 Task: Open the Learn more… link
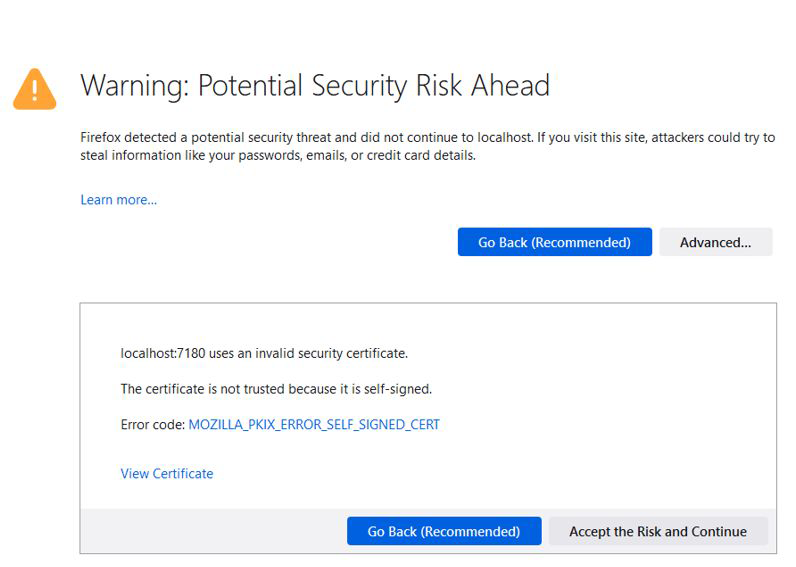tap(118, 200)
